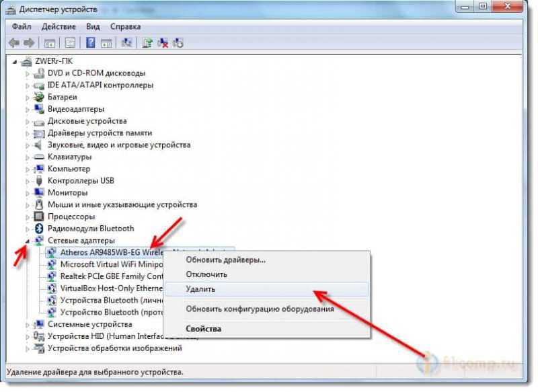Open Properties toolbar icon
This screenshot has height=392, width=538.
point(70,43)
